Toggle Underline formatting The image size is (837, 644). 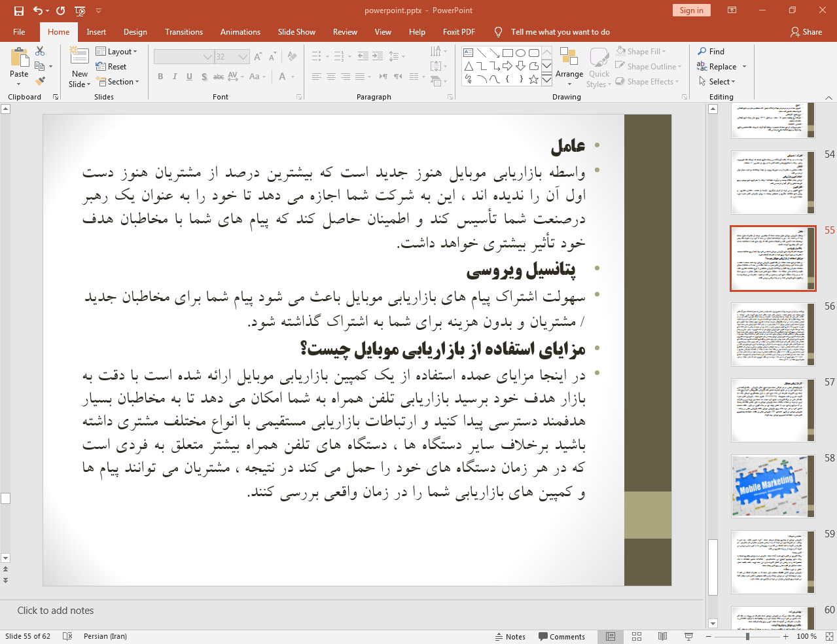(x=189, y=77)
